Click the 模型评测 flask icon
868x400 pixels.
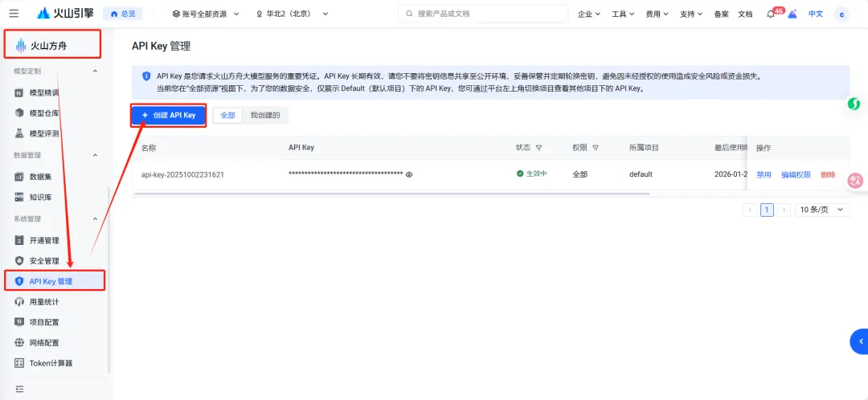point(18,133)
